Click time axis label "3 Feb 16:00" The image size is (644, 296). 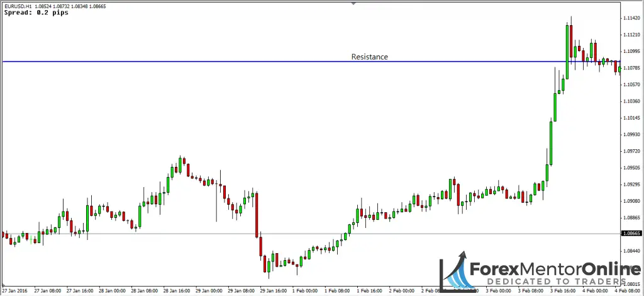pyautogui.click(x=564, y=291)
